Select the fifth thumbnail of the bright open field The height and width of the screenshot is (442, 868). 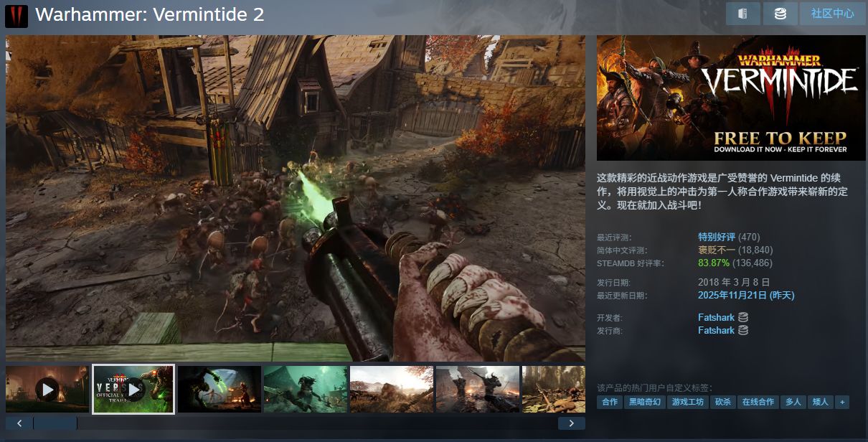click(x=392, y=389)
